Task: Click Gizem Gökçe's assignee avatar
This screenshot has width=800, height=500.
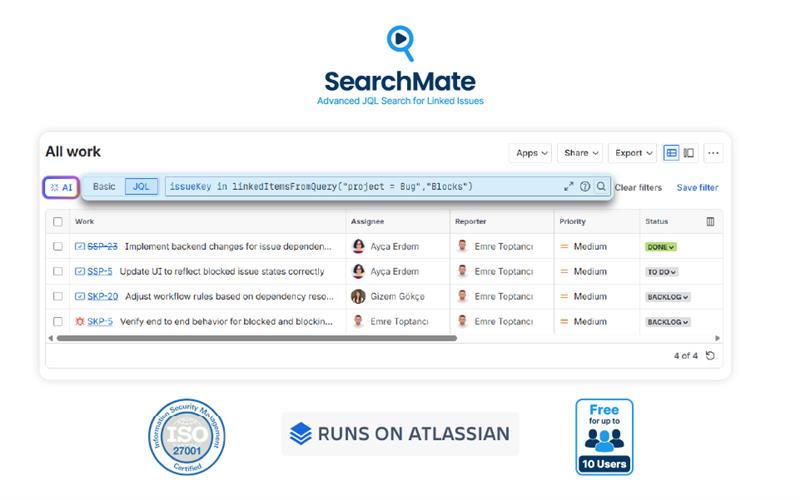Action: coord(359,296)
